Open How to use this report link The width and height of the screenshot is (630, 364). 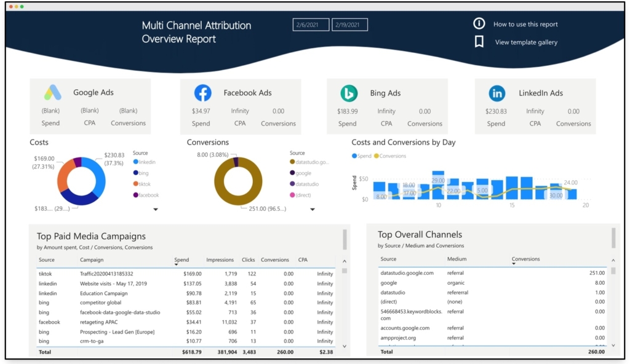click(525, 24)
